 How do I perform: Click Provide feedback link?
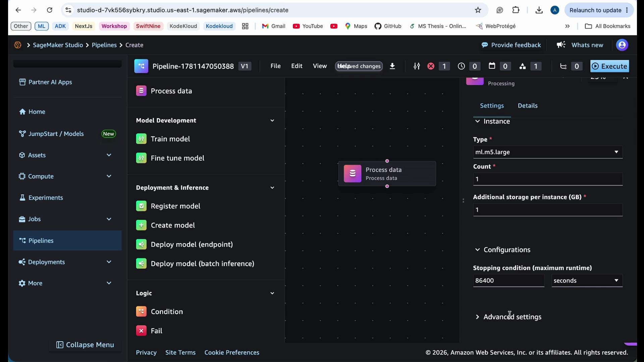tap(511, 45)
